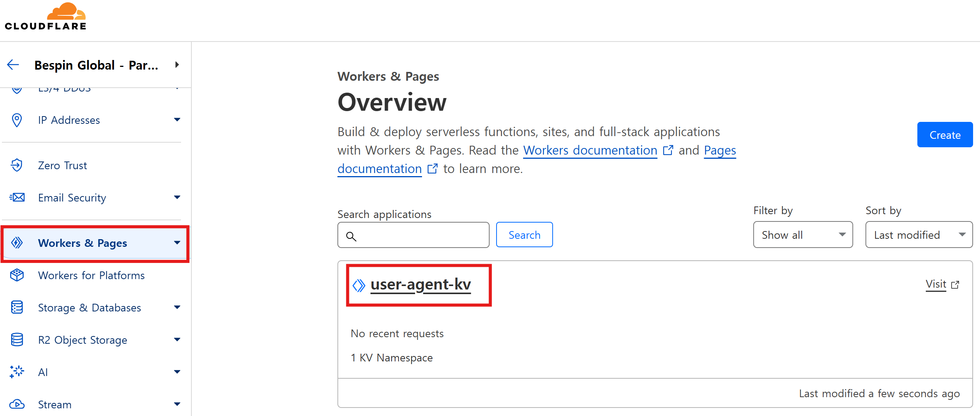This screenshot has width=980, height=416.
Task: Expand the Email Security submenu arrow
Action: pos(177,198)
